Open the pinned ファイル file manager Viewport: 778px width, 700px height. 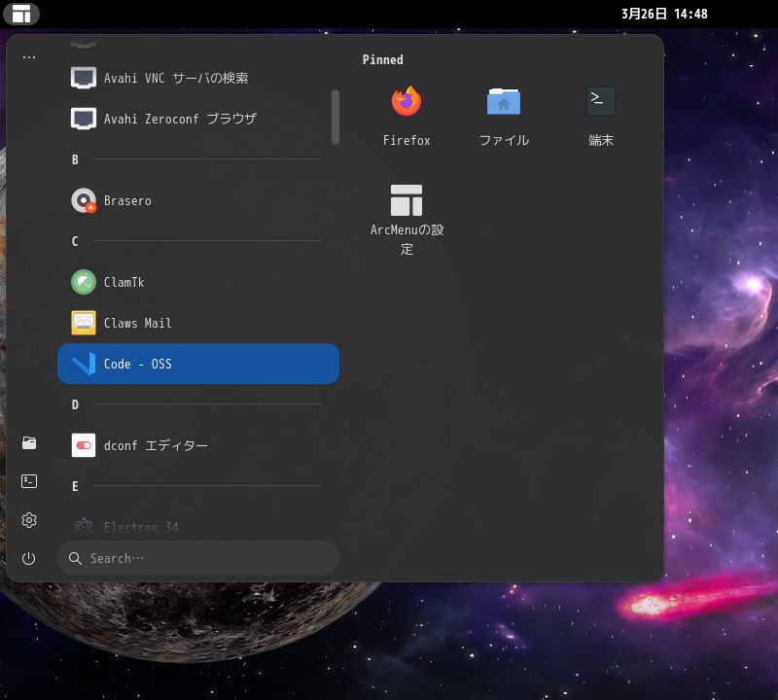(504, 115)
